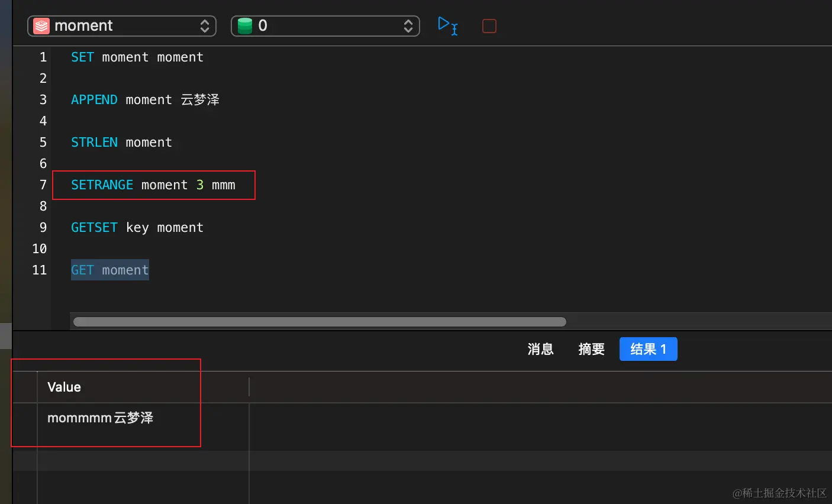Select the mommmm云梦泽 result cell
The height and width of the screenshot is (504, 832).
click(x=143, y=418)
